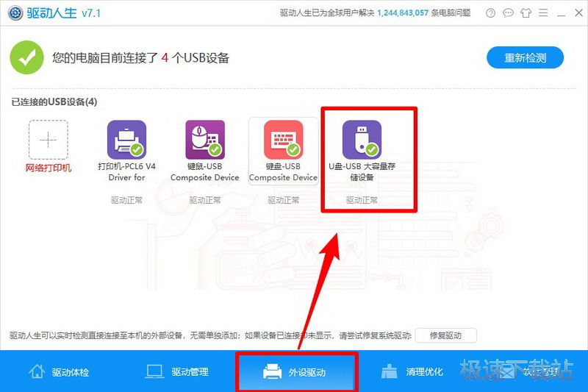Click 驱动正常 status under 键盘-USB
Image resolution: width=588 pixels, height=392 pixels.
pos(284,200)
